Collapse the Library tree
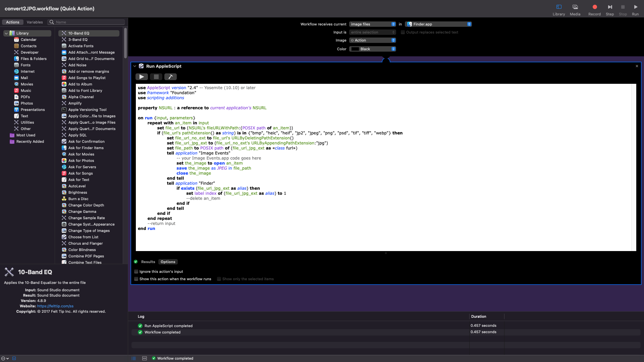644x362 pixels. (x=6, y=33)
